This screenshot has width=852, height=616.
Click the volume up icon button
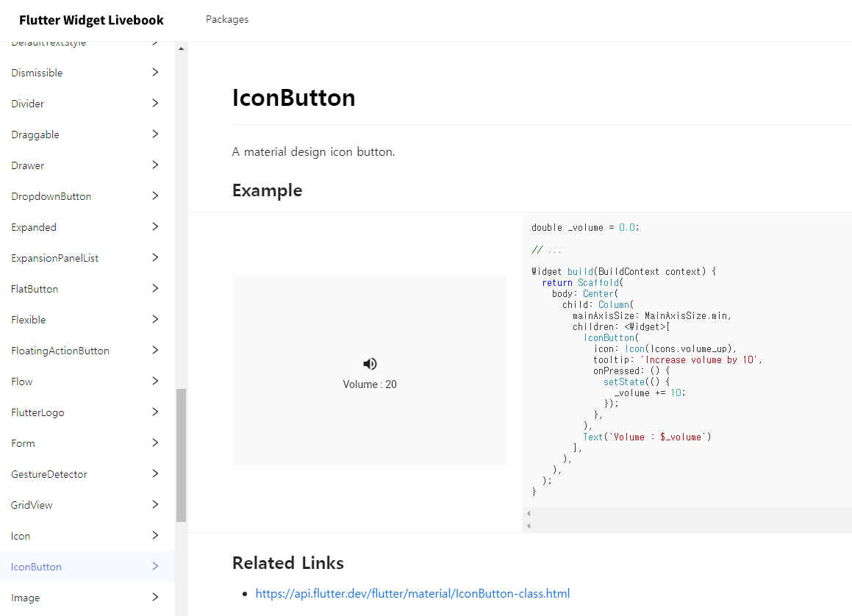tap(370, 363)
